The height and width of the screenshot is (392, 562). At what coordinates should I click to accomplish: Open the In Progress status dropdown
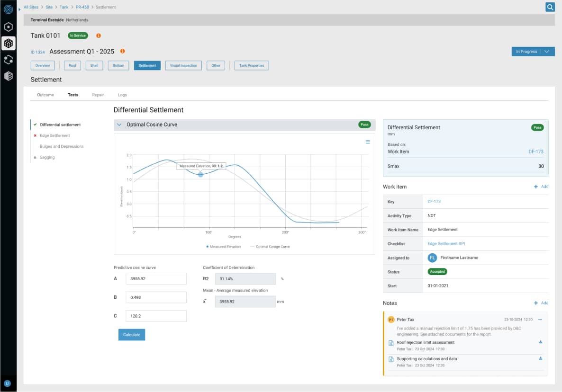(533, 52)
